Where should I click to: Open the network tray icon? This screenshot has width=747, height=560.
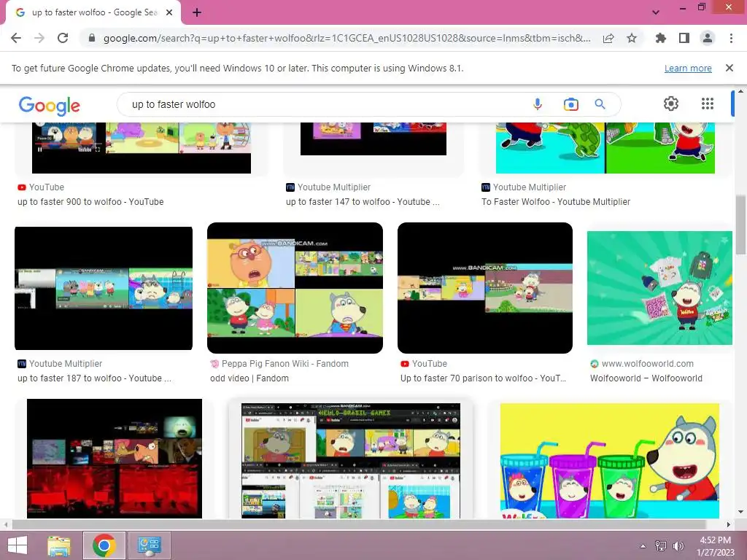[660, 545]
